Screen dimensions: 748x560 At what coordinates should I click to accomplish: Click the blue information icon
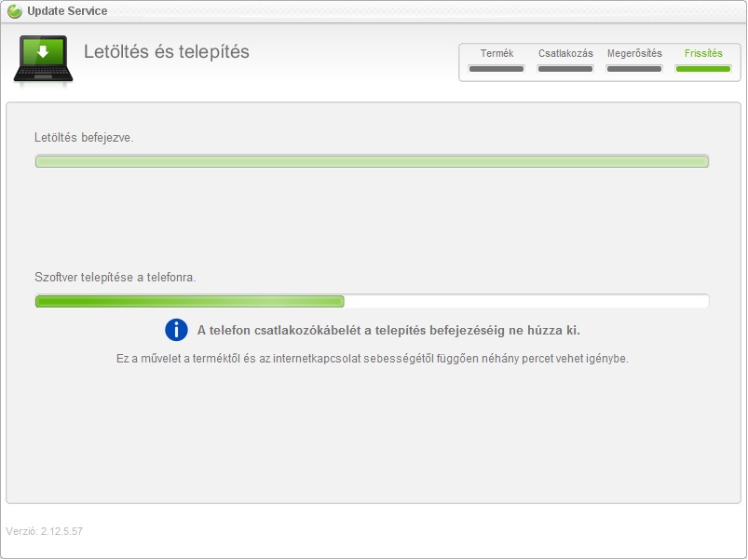[176, 330]
